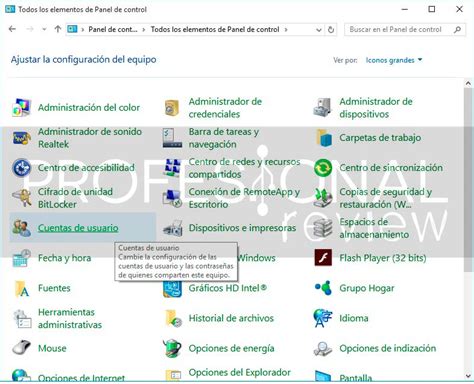Click the Cuentas de usuario icon
Image resolution: width=474 pixels, height=384 pixels.
click(x=22, y=228)
